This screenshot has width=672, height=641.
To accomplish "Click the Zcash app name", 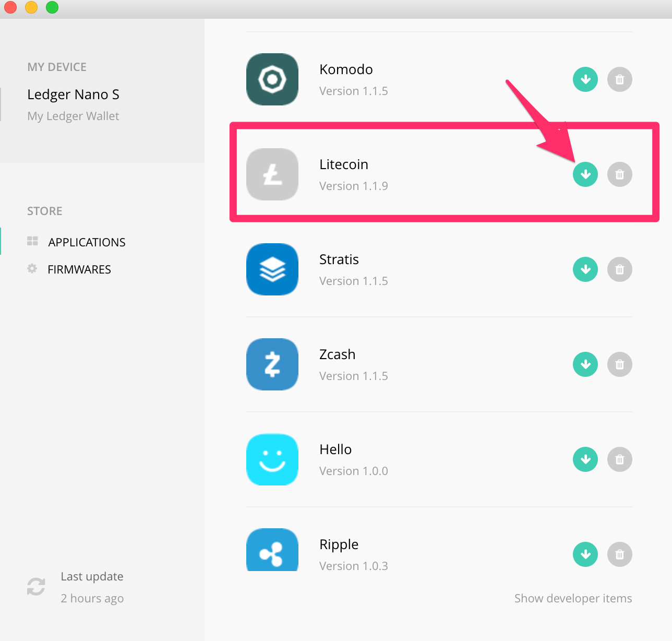I will [x=337, y=354].
